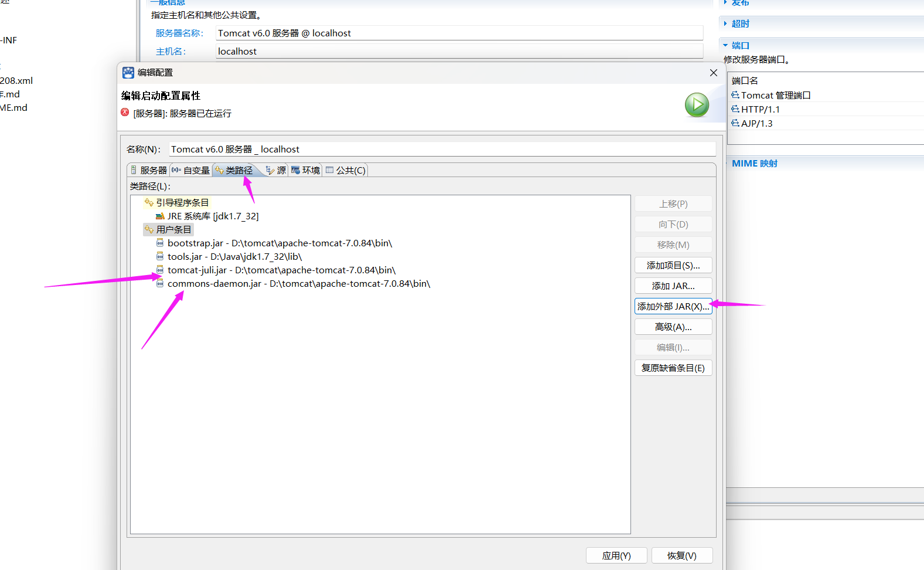Image resolution: width=924 pixels, height=570 pixels.
Task: Click the 编辑配置 title bar icon
Action: [128, 73]
